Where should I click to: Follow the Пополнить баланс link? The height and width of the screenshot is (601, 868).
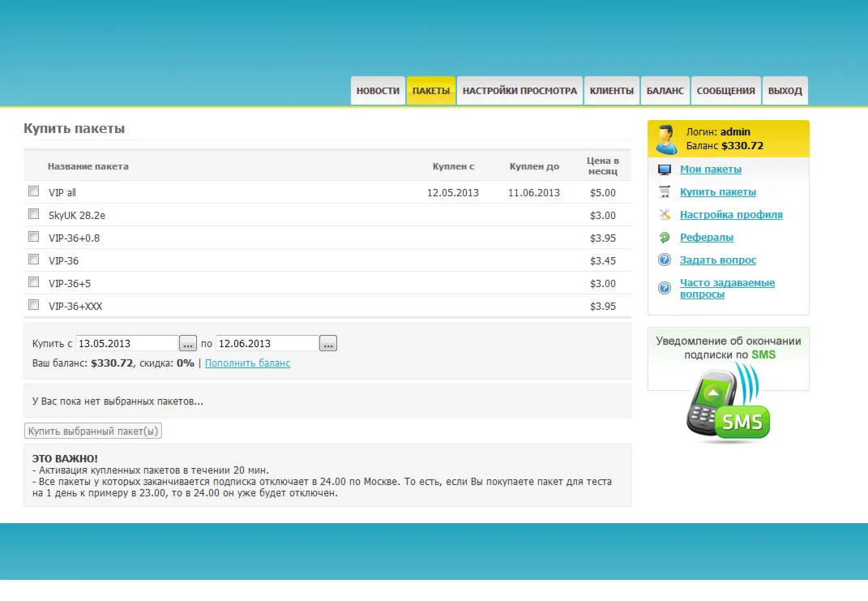247,363
